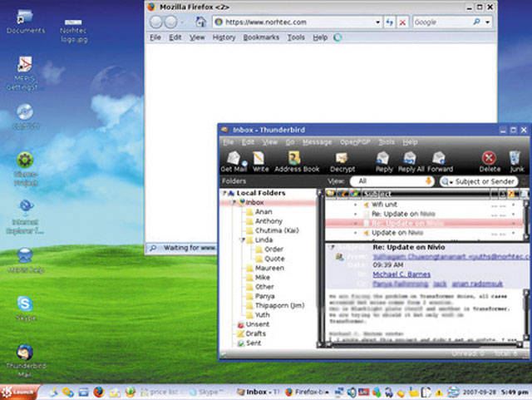Open the Message menu in Thunderbird
The image size is (532, 400).
[317, 142]
